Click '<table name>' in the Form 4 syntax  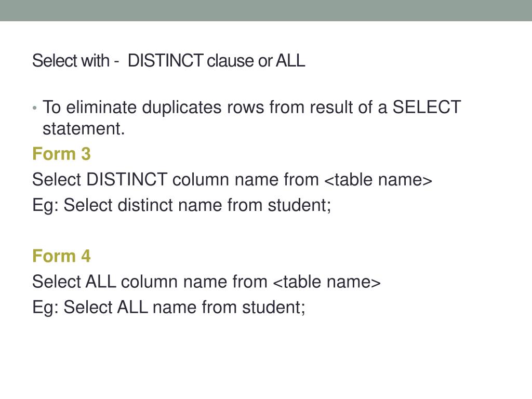pyautogui.click(x=327, y=282)
